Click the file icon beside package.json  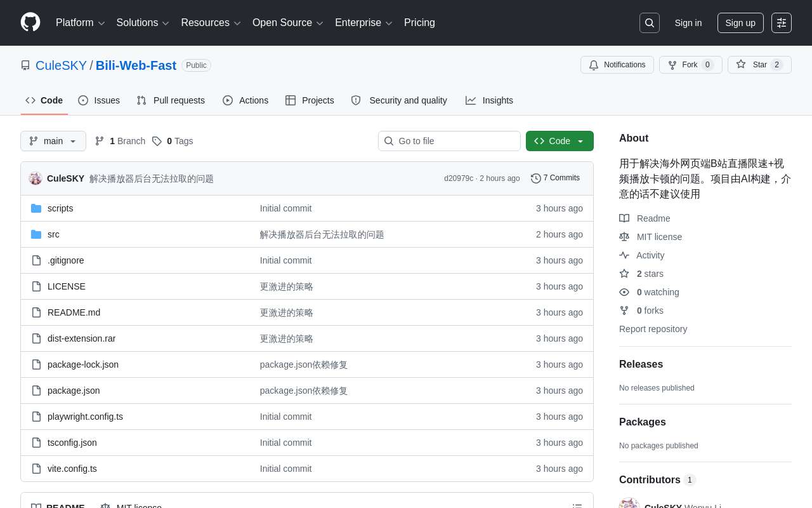coord(36,391)
